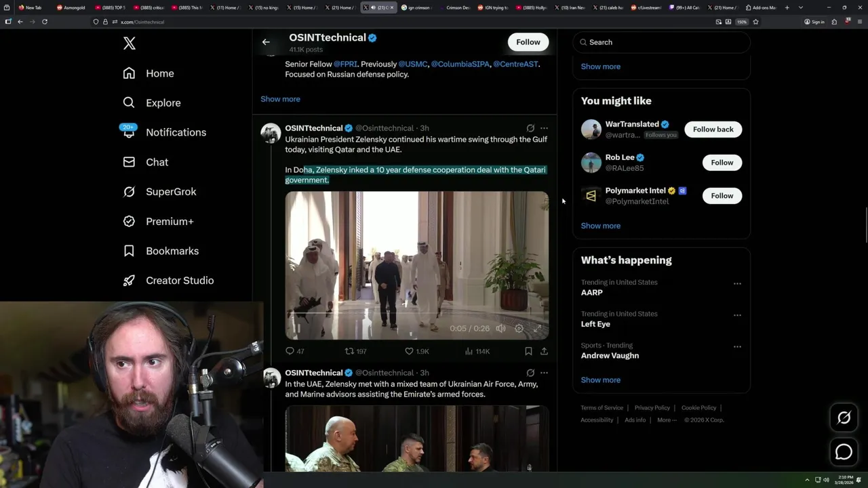Open Left Eye trending topic
The height and width of the screenshot is (488, 868).
[x=595, y=324]
